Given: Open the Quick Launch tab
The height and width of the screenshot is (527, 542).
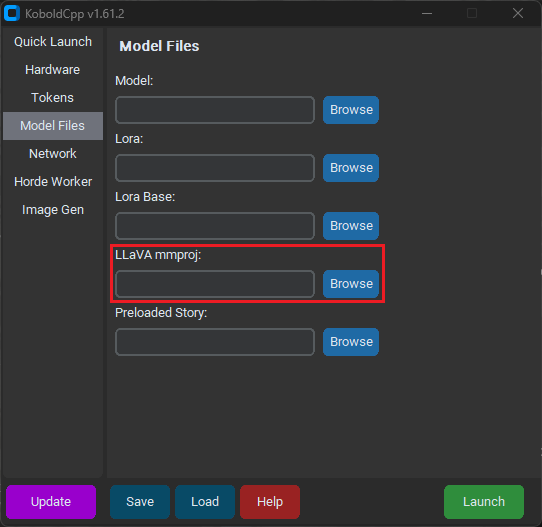Looking at the screenshot, I should point(53,42).
